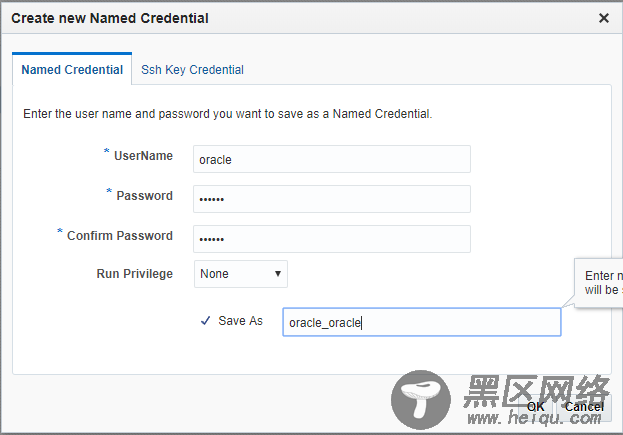Click the www.heiqu.com watermark text

tap(534, 418)
